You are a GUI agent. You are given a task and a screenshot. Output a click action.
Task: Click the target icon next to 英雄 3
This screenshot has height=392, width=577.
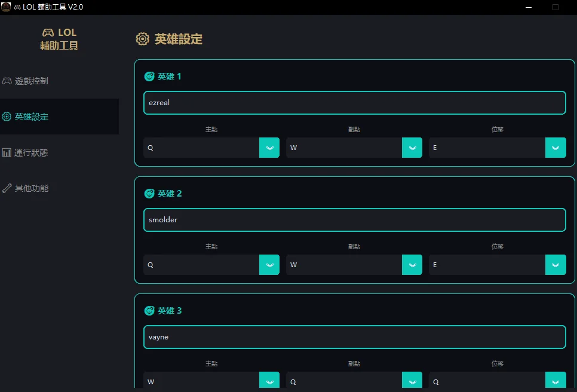tap(149, 311)
